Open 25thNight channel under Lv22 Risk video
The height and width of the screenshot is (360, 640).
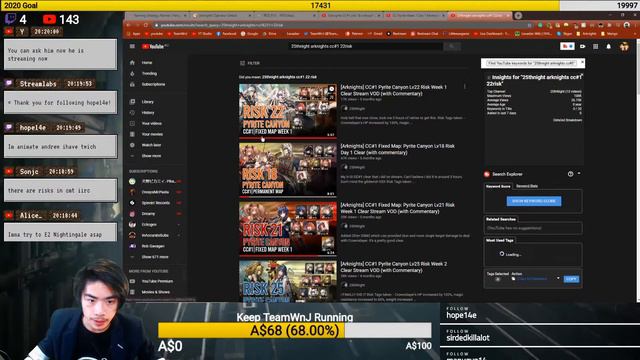point(357,109)
